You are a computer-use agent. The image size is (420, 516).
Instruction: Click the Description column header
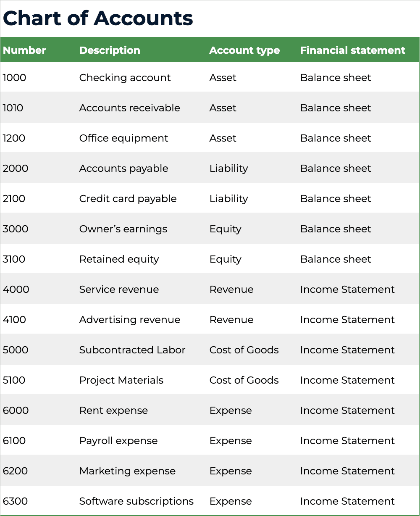[110, 50]
